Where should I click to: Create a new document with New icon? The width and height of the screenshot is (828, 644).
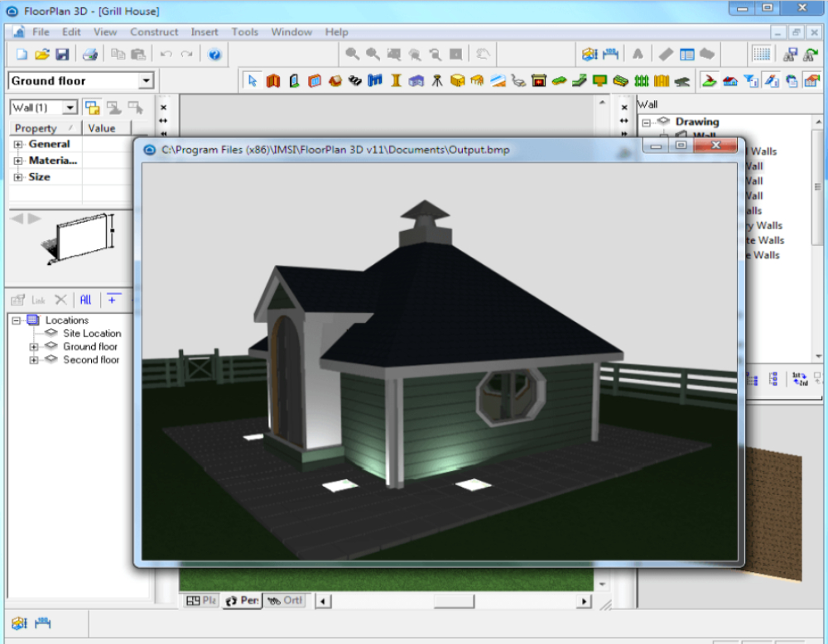[22, 54]
